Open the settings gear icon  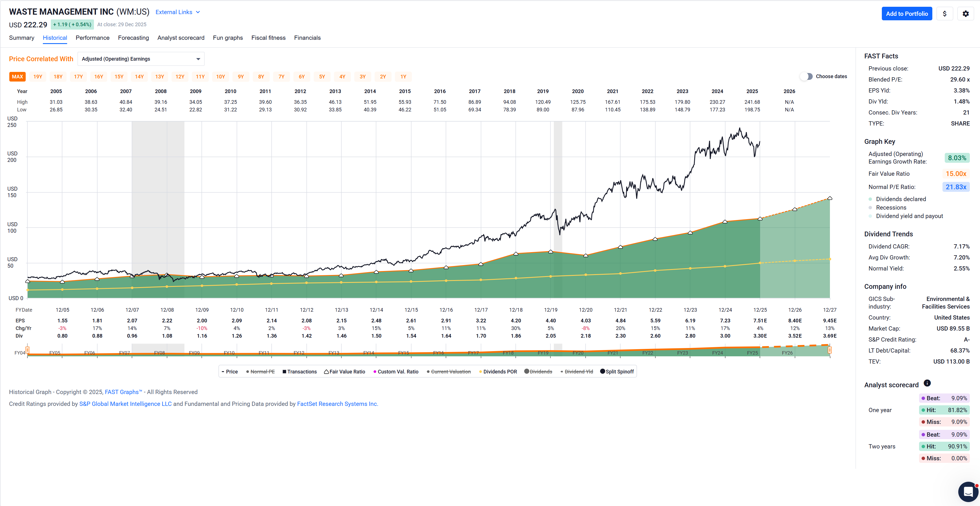[965, 14]
